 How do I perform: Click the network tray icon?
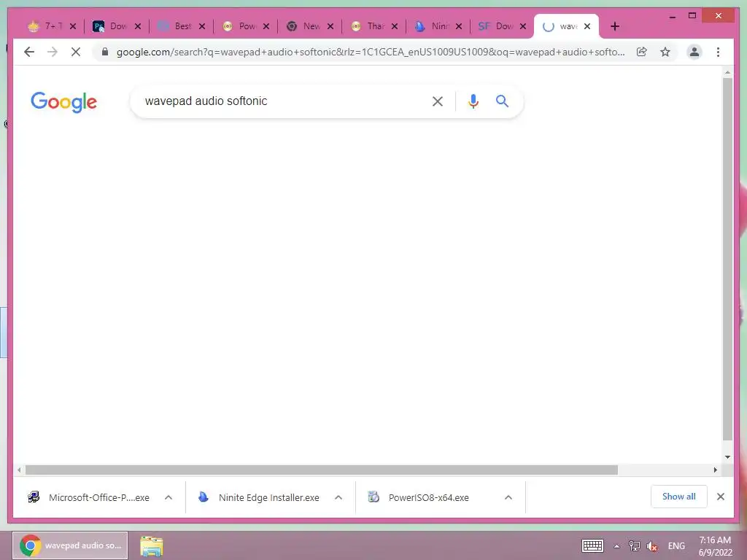[x=634, y=546]
